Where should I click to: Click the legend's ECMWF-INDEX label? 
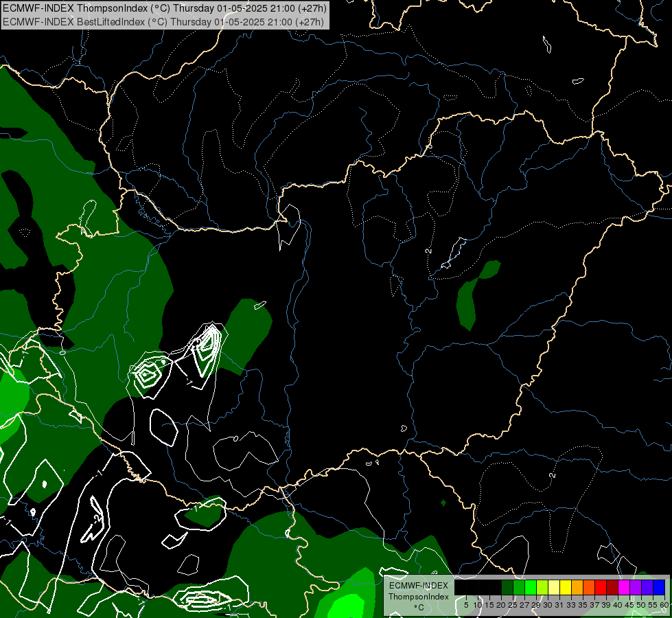[x=419, y=586]
